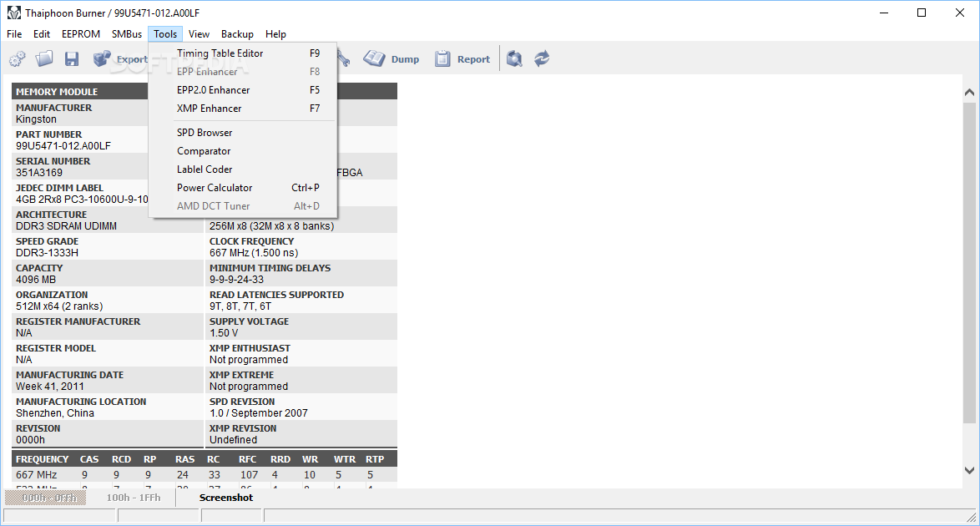Screen dimensions: 980x526
Task: Open file using folder toolbar icon
Action: pyautogui.click(x=44, y=58)
